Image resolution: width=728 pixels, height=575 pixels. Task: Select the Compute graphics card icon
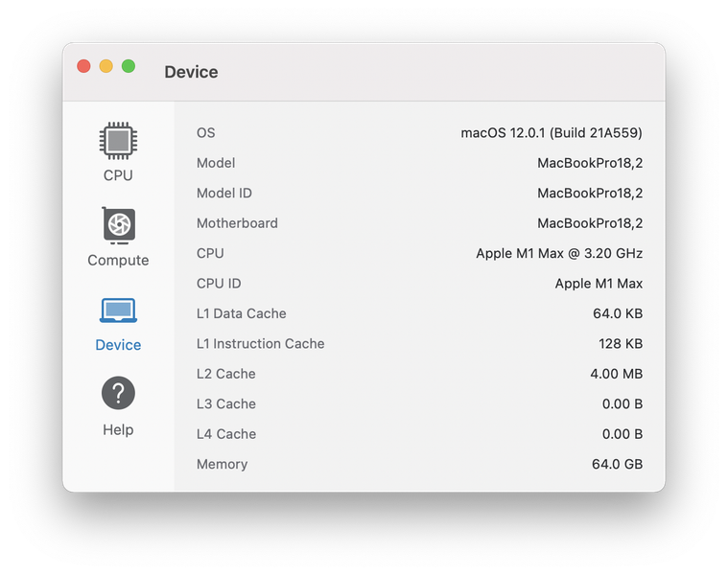click(x=118, y=226)
